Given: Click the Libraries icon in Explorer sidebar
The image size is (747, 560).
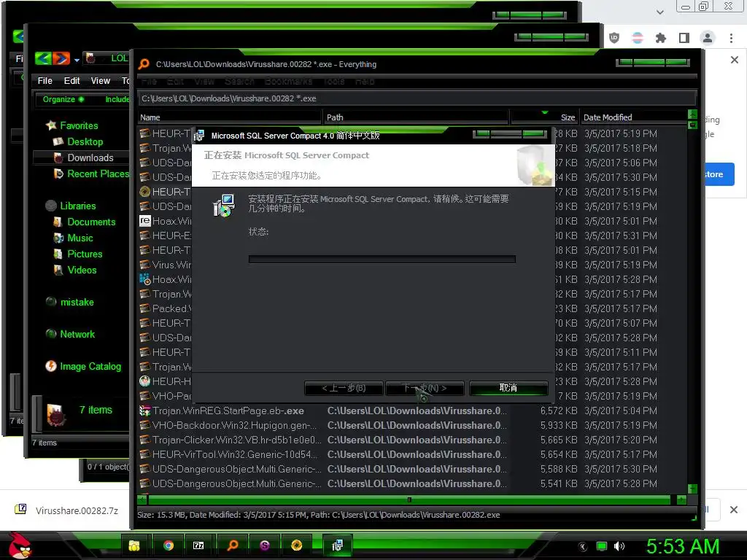Looking at the screenshot, I should click(x=51, y=206).
